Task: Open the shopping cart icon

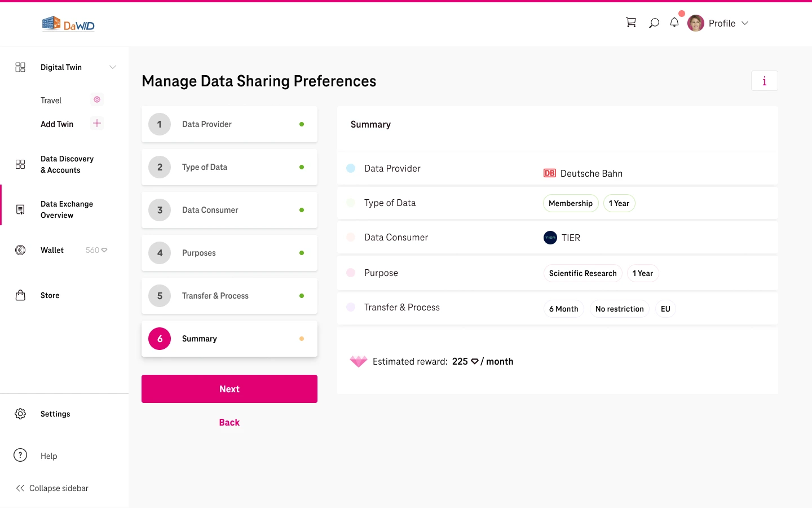Action: [x=631, y=23]
